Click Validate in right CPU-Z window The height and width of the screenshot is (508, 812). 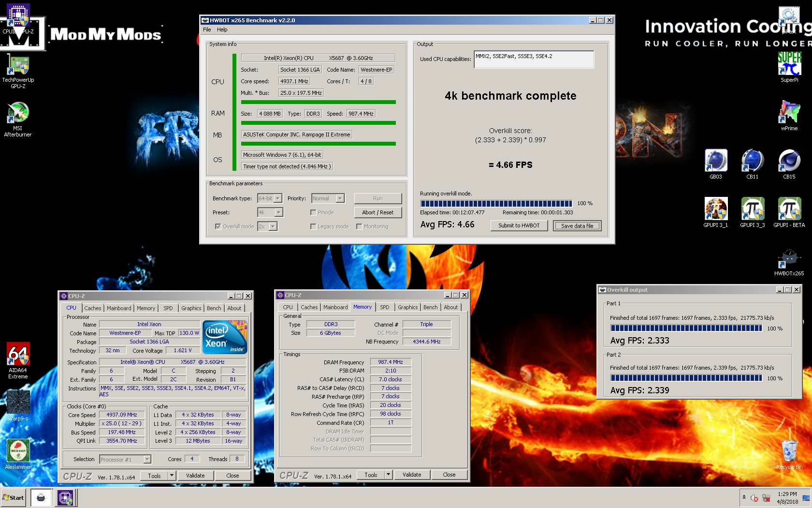(x=412, y=475)
